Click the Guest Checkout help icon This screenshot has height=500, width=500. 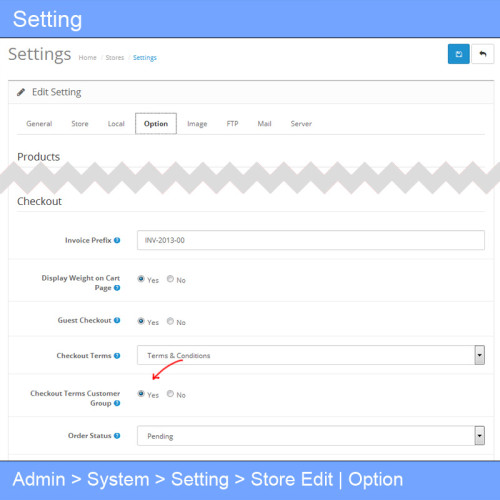[x=117, y=320]
